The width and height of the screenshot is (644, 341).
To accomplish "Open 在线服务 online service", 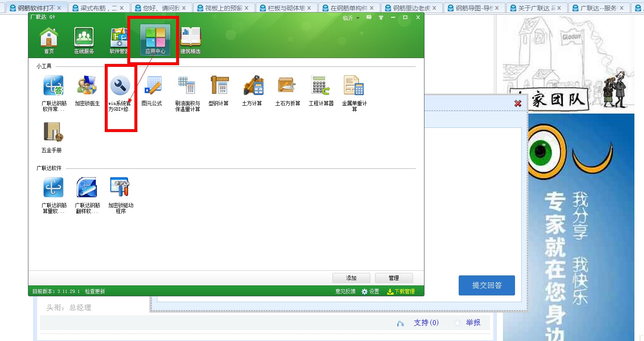I will [x=84, y=41].
